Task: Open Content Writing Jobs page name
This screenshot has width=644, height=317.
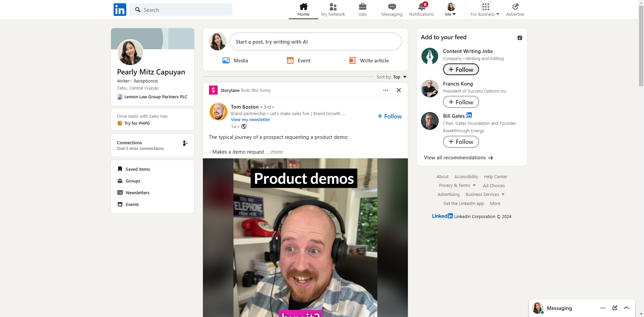Action: click(468, 51)
